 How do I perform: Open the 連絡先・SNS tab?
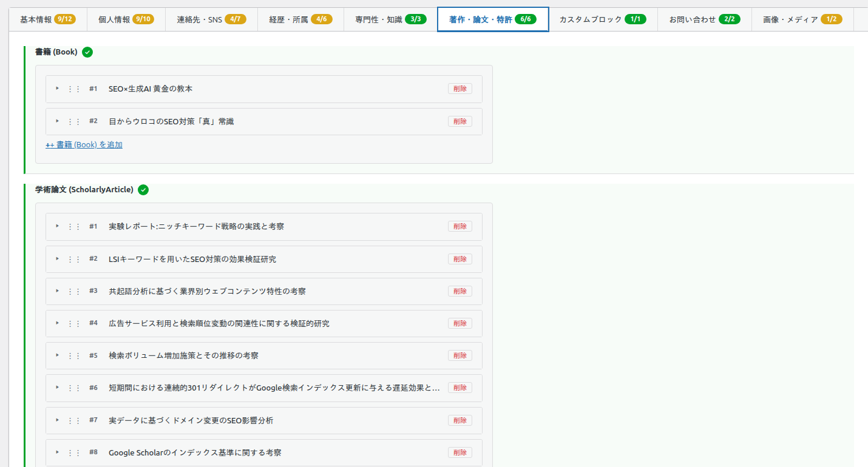tap(211, 19)
